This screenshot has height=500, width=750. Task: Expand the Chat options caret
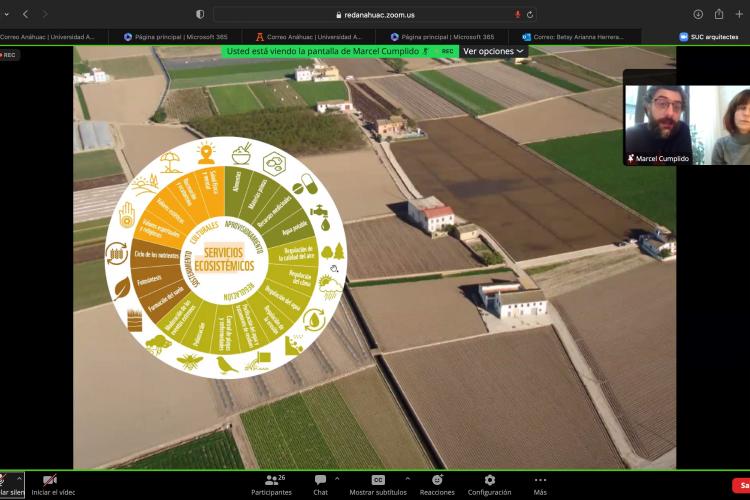337,478
